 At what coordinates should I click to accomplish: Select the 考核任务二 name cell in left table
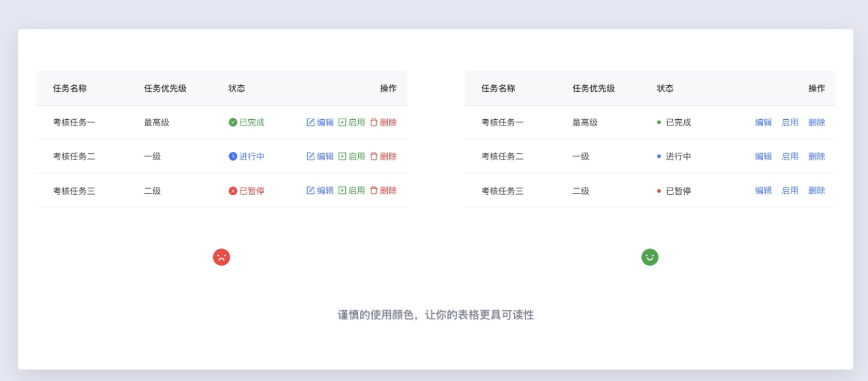[74, 156]
